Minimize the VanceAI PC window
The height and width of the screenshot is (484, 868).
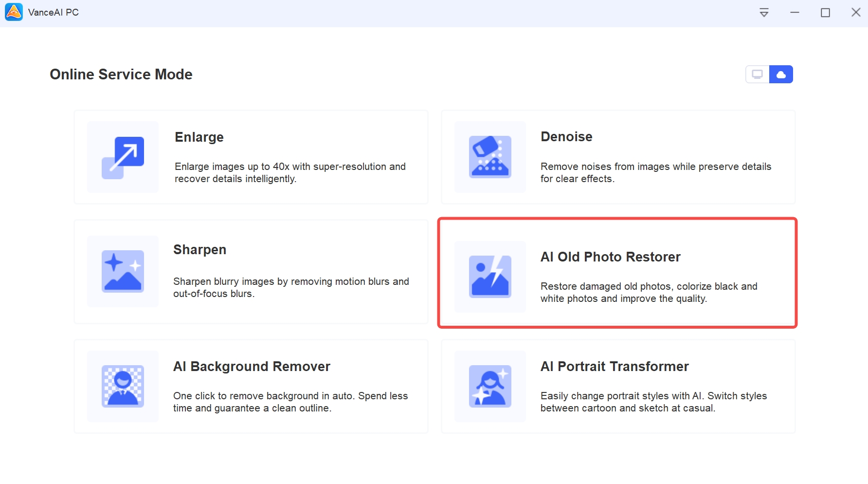[x=795, y=13]
